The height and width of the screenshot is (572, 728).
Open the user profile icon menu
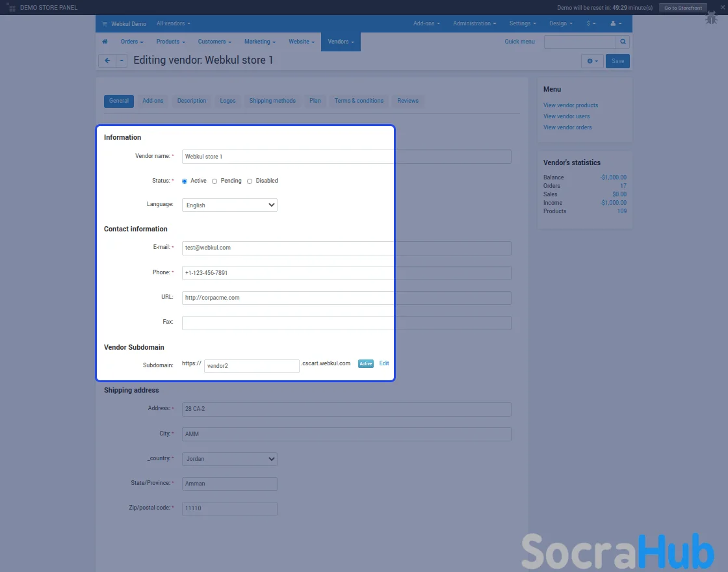tap(616, 23)
